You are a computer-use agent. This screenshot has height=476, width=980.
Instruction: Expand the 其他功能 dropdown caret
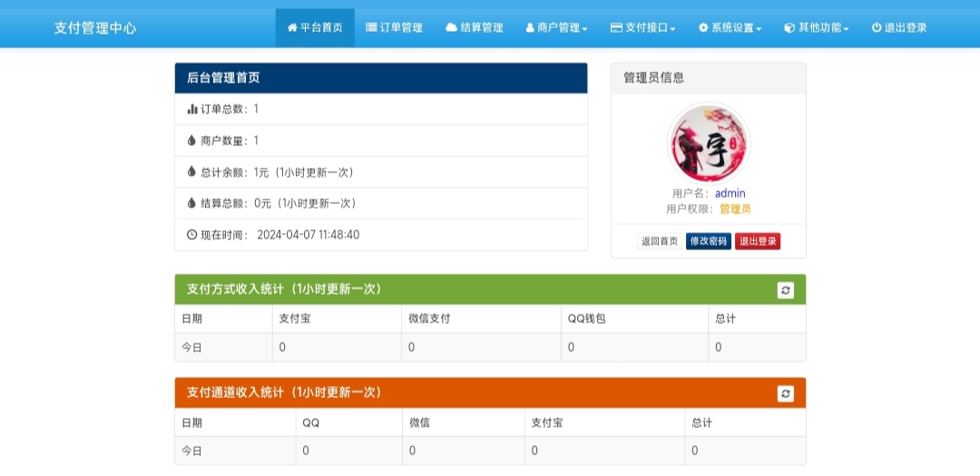[x=846, y=29]
